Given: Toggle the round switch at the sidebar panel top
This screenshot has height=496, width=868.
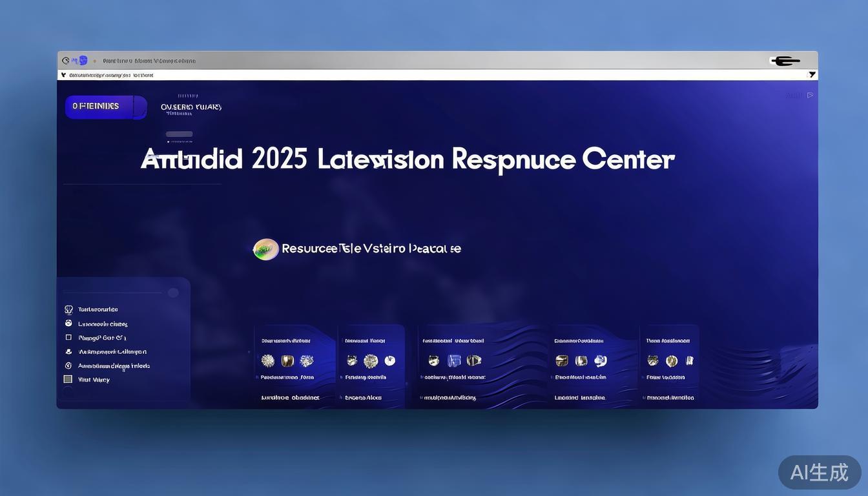Looking at the screenshot, I should pos(173,293).
